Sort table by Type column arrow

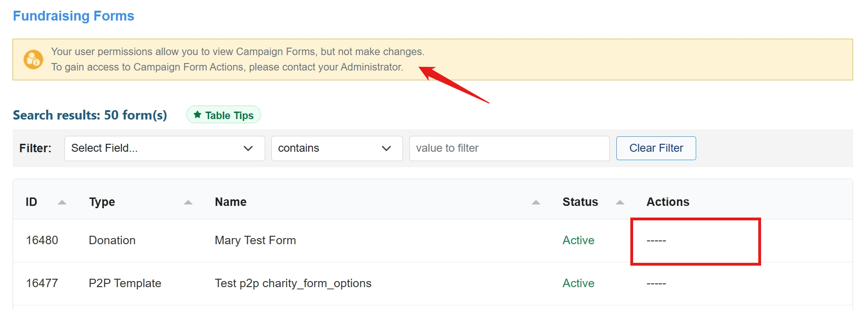(x=188, y=202)
